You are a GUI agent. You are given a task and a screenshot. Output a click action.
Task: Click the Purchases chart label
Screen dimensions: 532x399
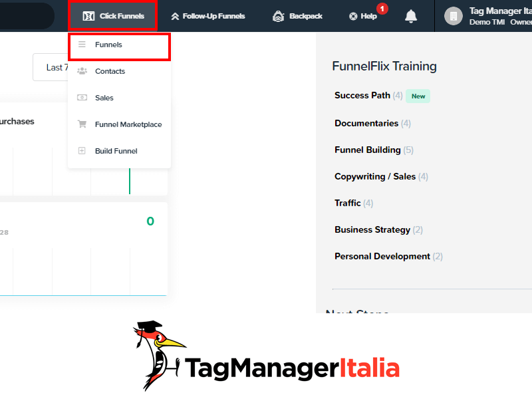coord(17,122)
